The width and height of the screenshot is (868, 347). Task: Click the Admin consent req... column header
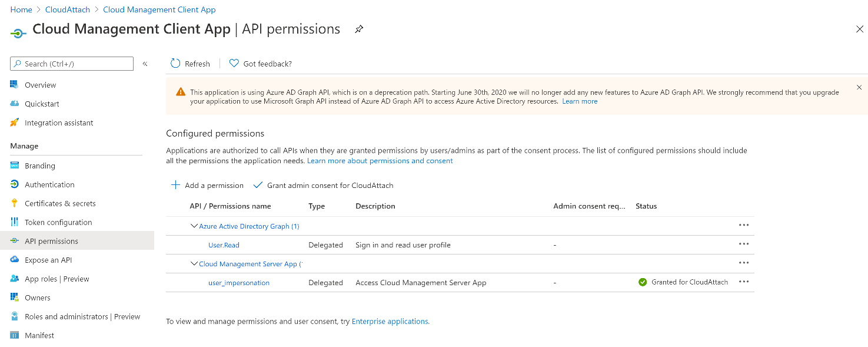[590, 206]
